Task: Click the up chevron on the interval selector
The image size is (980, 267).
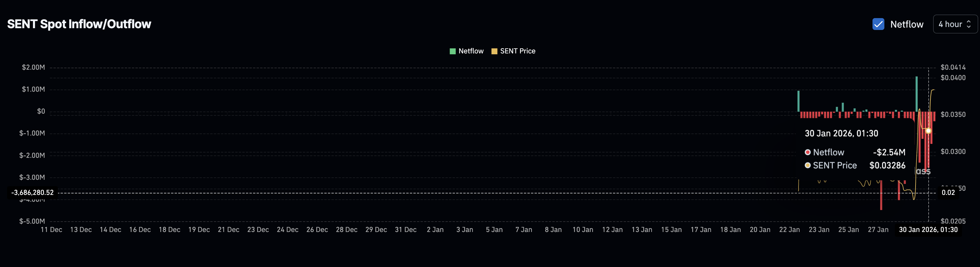Action: pyautogui.click(x=969, y=22)
